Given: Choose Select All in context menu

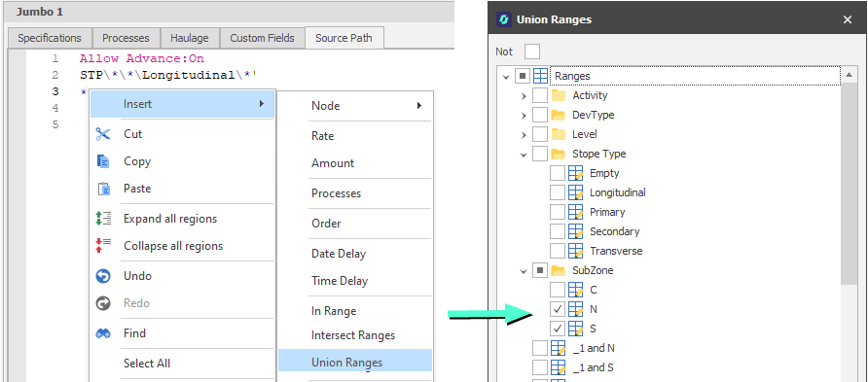Looking at the screenshot, I should point(183,364).
